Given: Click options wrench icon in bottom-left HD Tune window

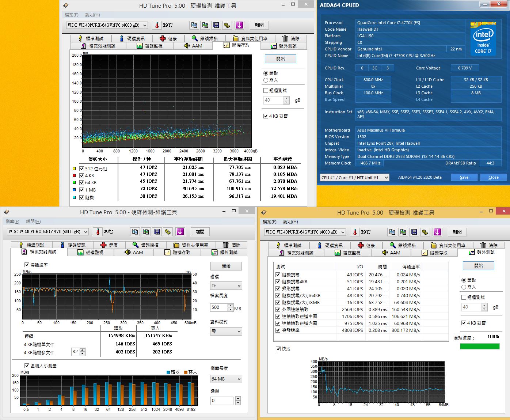Looking at the screenshot, I should click(x=168, y=232).
